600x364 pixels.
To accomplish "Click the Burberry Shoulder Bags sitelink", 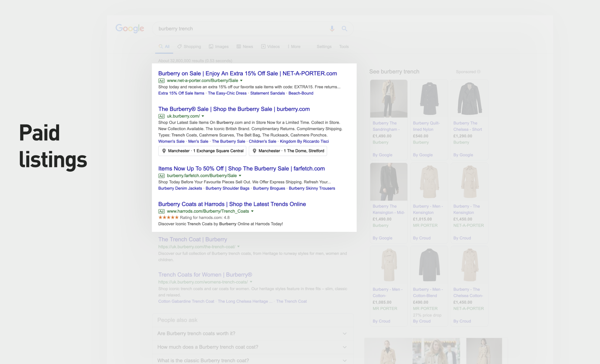I will (227, 188).
